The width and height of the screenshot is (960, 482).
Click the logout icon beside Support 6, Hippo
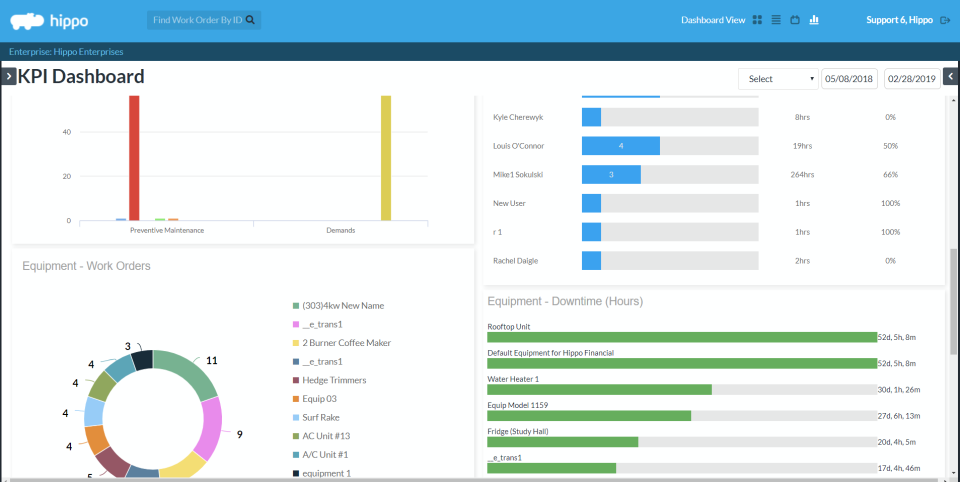pos(945,20)
